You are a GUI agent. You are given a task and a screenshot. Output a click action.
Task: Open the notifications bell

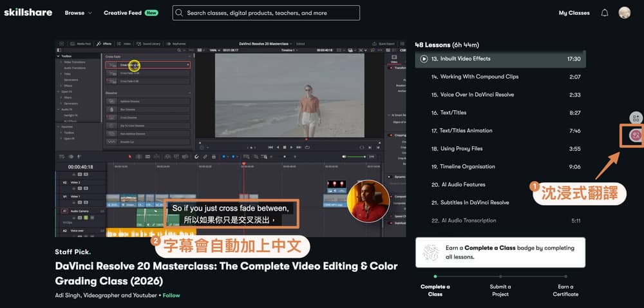[604, 13]
